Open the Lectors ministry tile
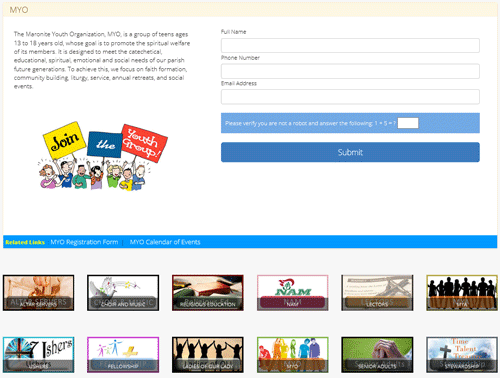Viewport: 500px width, 378px height. pos(377,293)
